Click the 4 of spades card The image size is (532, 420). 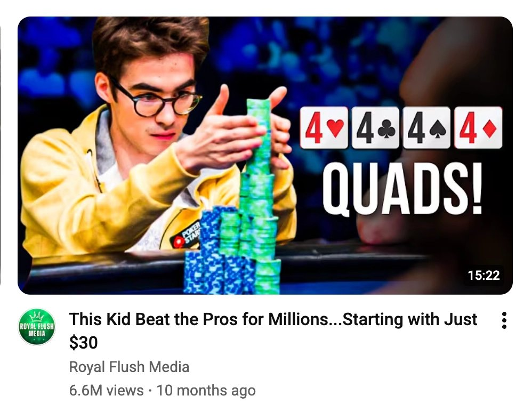tap(427, 127)
